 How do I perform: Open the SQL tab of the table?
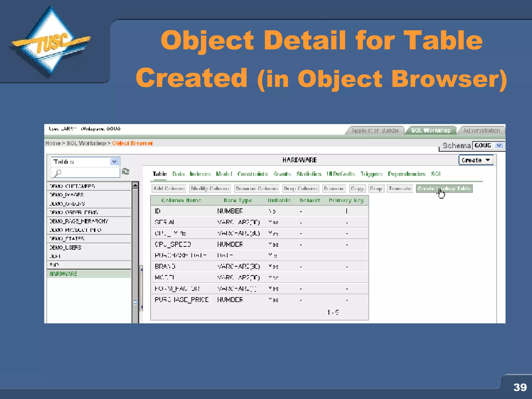click(x=436, y=174)
